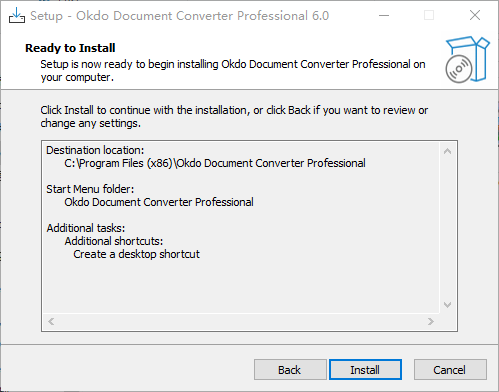Click the Start Menu folder name line

pos(159,202)
